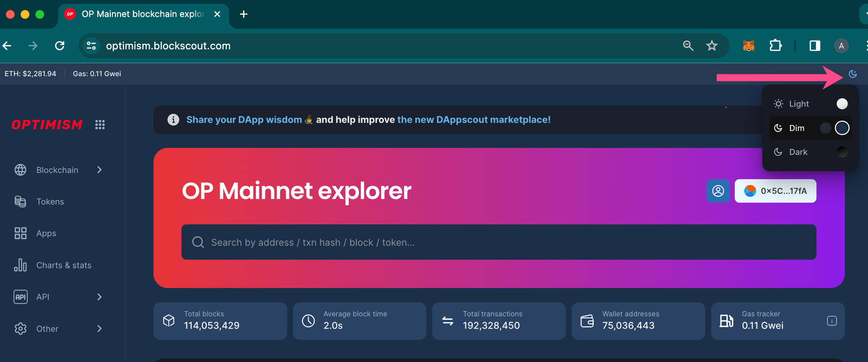Open the Blockchain sidebar menu
Image resolution: width=868 pixels, height=362 pixels.
59,170
